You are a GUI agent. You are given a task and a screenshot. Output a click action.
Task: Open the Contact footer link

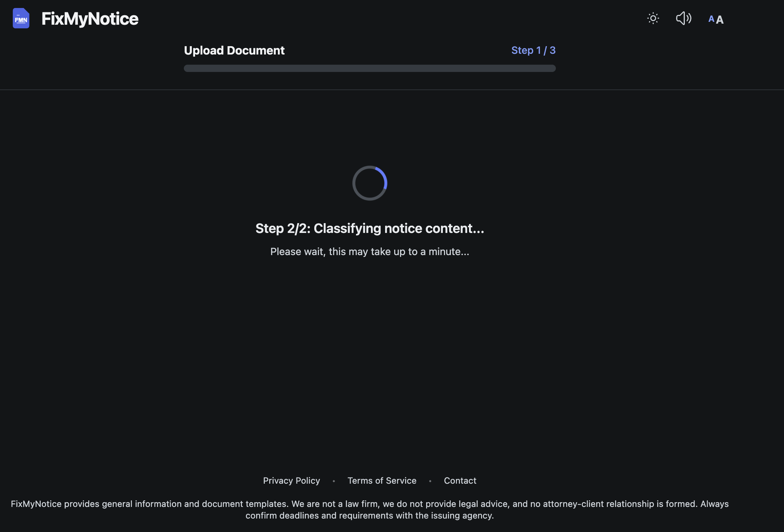(460, 480)
